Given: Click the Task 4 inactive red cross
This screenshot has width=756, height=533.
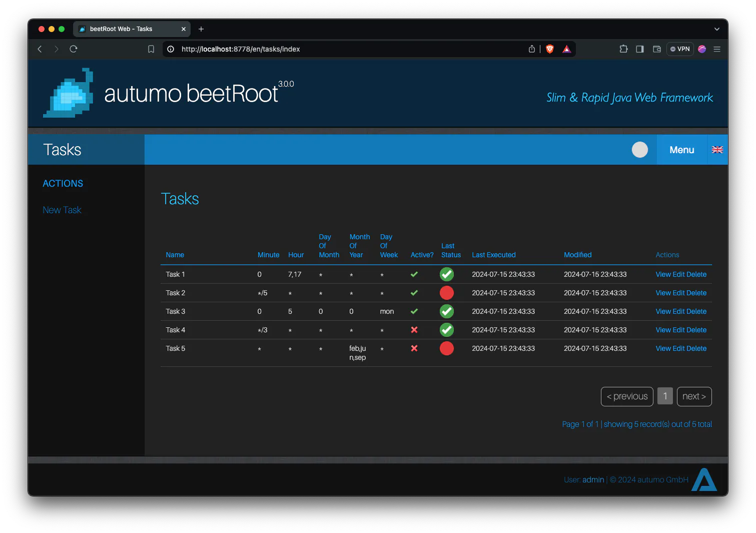Looking at the screenshot, I should tap(414, 330).
